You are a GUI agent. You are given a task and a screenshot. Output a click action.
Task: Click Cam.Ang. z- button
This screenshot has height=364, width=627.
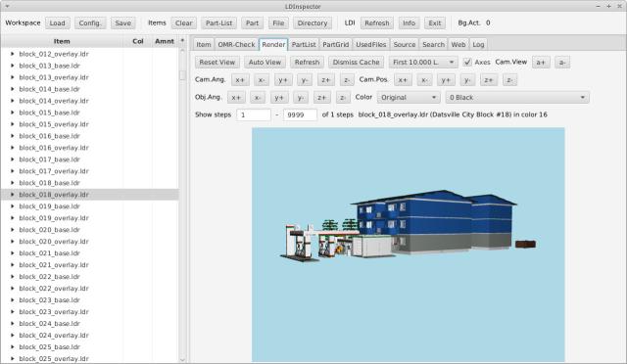coord(347,80)
